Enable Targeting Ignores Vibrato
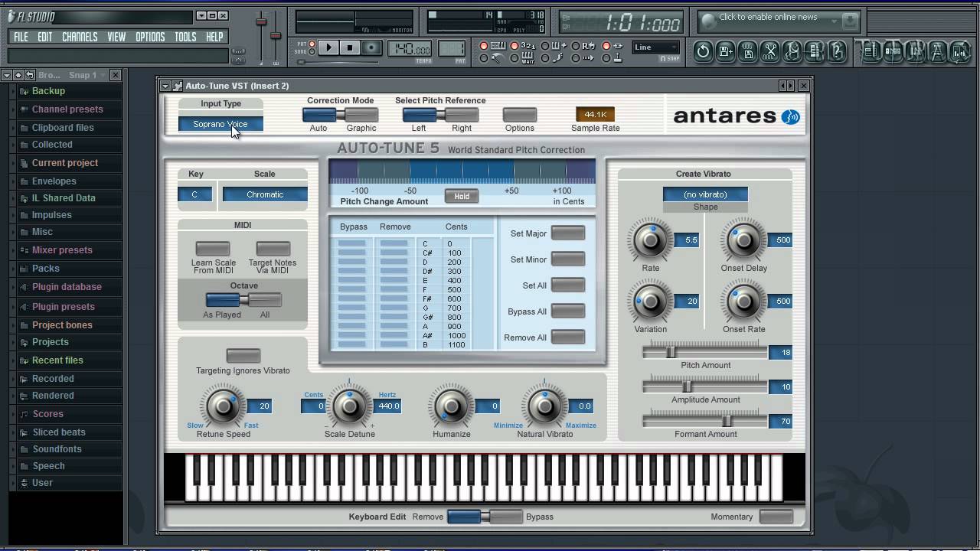This screenshot has height=551, width=980. (x=243, y=356)
